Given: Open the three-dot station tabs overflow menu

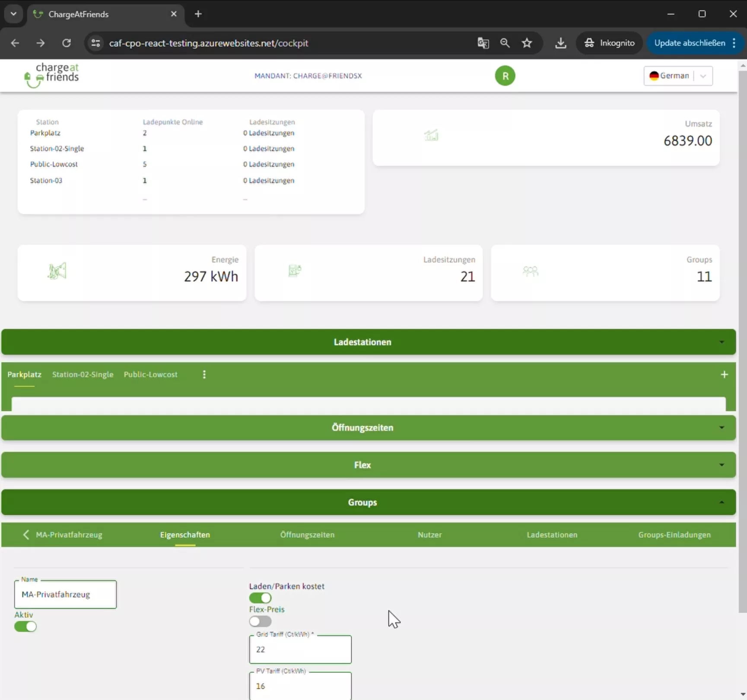Looking at the screenshot, I should pyautogui.click(x=204, y=375).
